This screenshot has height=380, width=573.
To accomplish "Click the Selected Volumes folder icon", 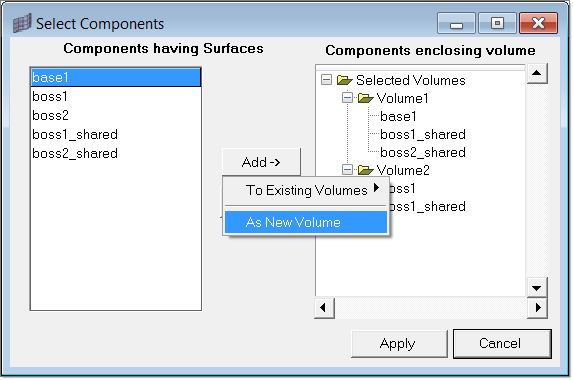I will point(344,80).
